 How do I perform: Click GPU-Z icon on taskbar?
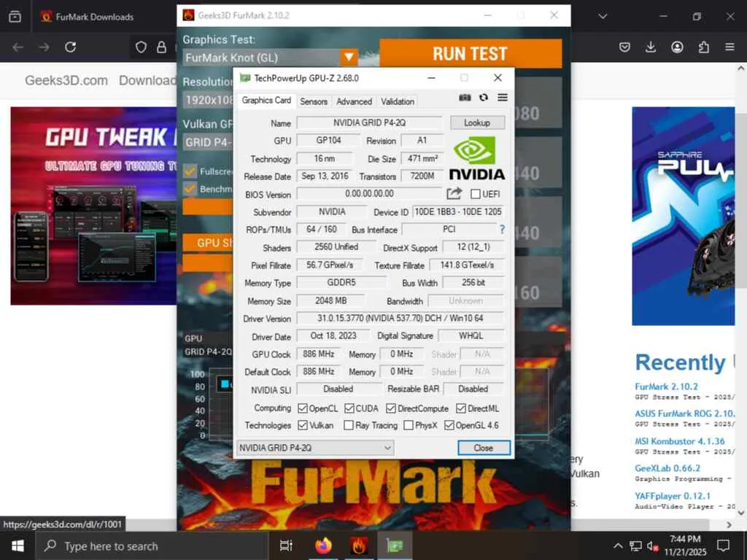click(x=395, y=545)
